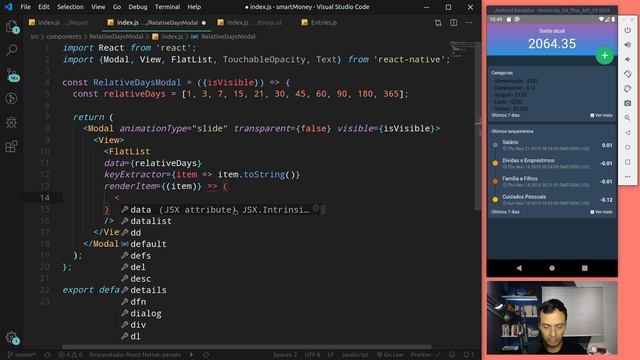Open the Manage gear icon

12,338
